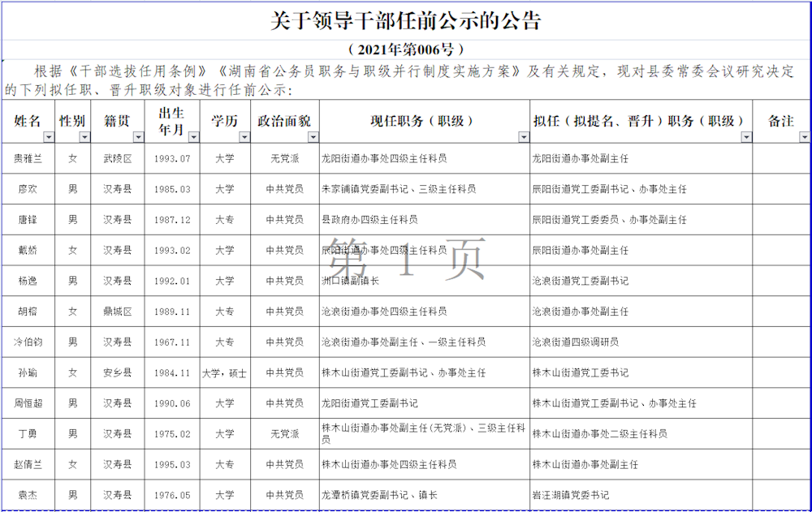Select the 武陵区 native place cell
Screen dimensions: 812x512
[118, 159]
